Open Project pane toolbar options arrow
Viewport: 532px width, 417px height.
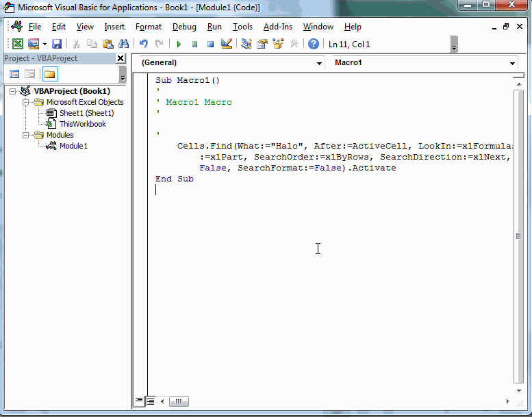tap(123, 74)
